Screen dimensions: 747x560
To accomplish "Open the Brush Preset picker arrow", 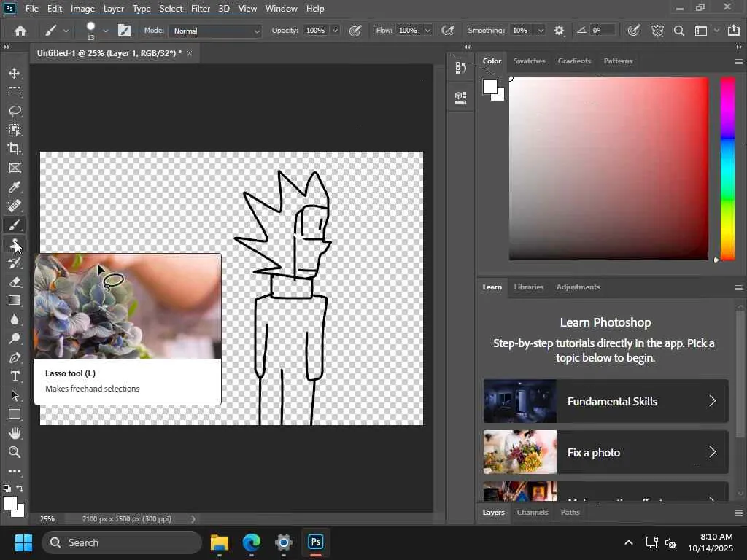I will tap(106, 31).
